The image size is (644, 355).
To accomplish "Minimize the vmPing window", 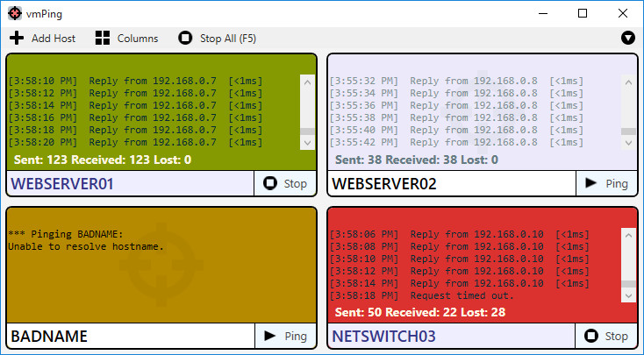I will point(543,13).
